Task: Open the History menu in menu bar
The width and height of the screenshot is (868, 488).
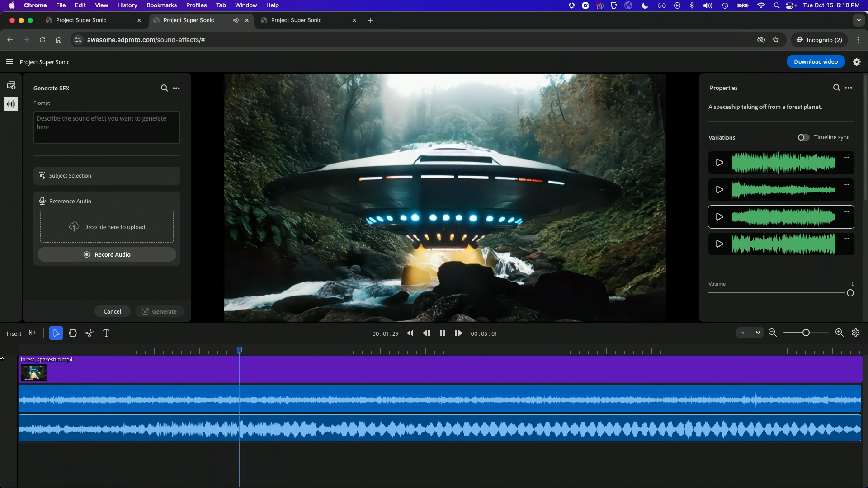Action: (x=127, y=5)
